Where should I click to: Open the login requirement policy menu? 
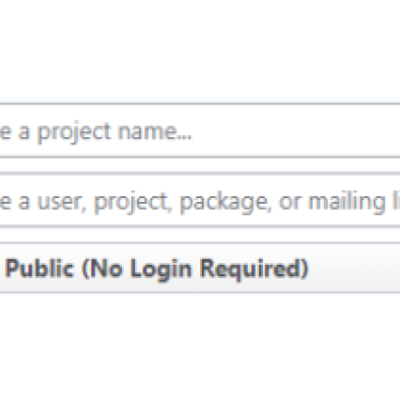(x=200, y=268)
